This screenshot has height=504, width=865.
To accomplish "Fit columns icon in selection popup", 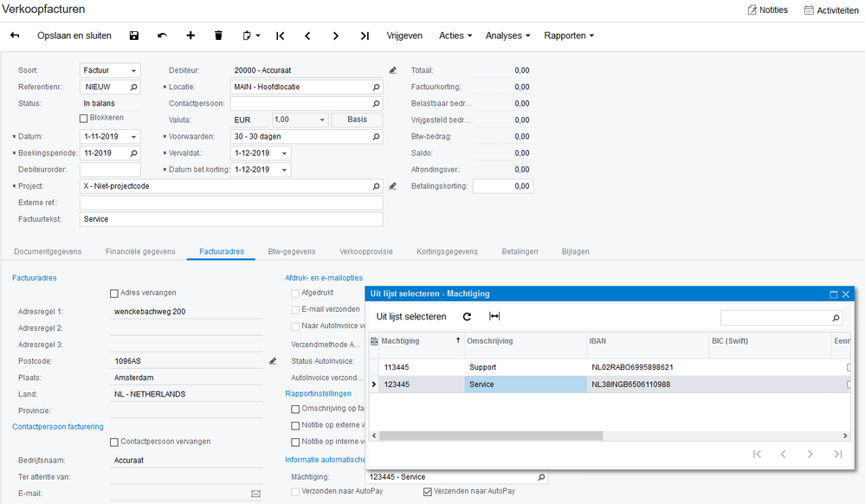I will [x=494, y=317].
